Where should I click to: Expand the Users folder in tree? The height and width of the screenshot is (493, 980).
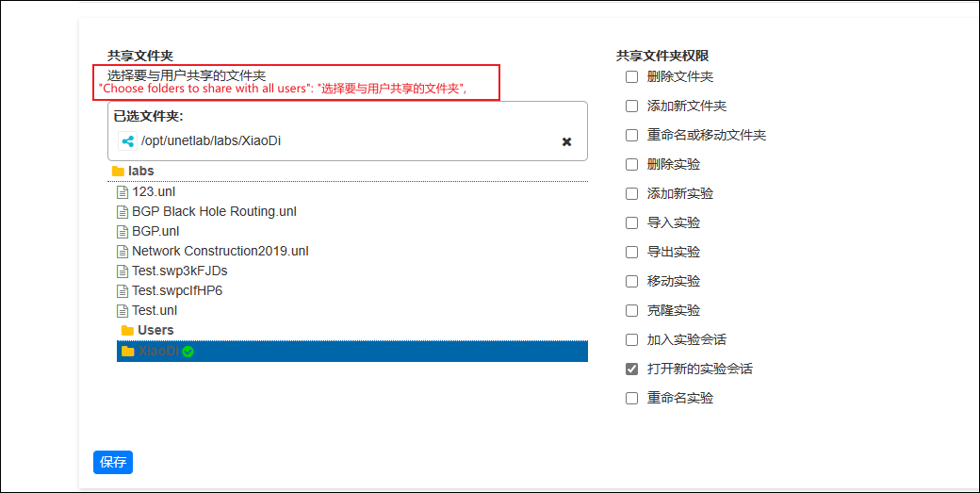pyautogui.click(x=155, y=330)
